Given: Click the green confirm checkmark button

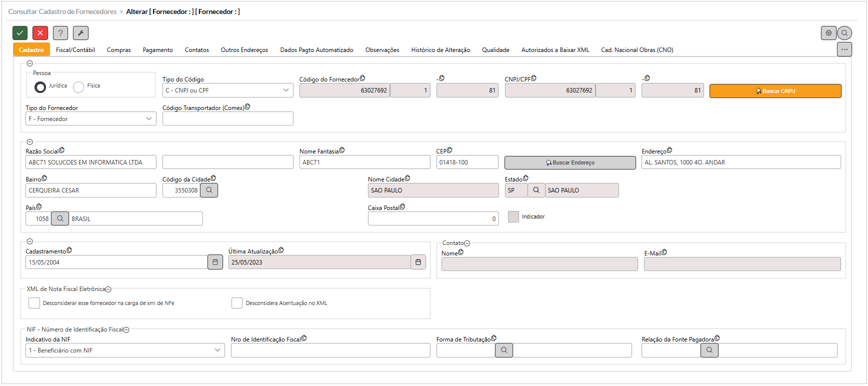Looking at the screenshot, I should (x=20, y=33).
